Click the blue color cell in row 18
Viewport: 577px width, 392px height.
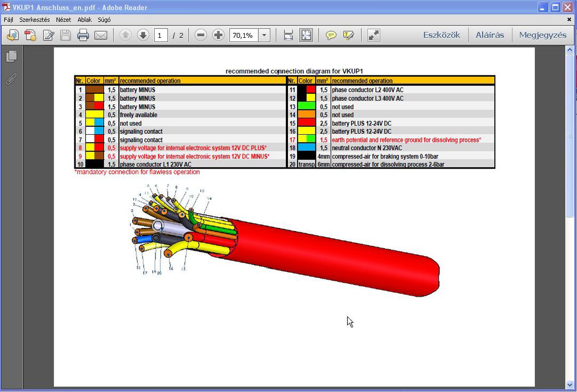307,148
